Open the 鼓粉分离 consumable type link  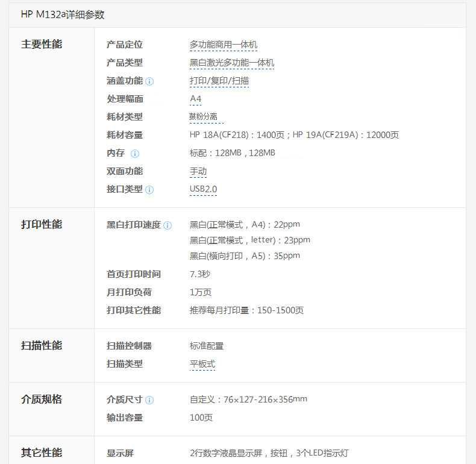[204, 117]
